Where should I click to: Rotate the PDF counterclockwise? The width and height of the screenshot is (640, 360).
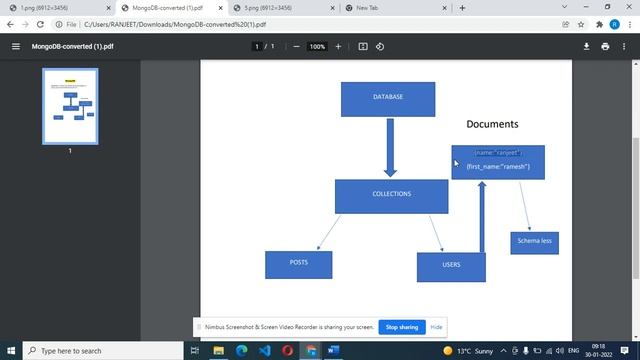pos(380,47)
